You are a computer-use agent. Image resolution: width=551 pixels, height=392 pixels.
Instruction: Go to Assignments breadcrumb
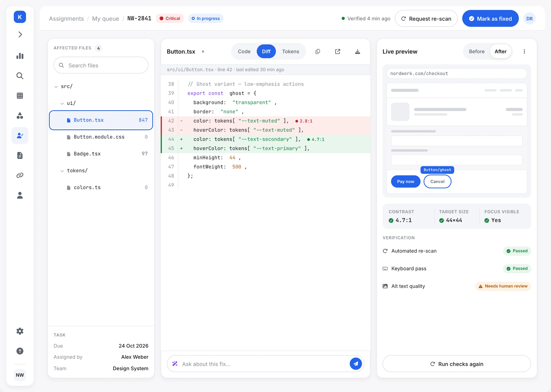66,19
